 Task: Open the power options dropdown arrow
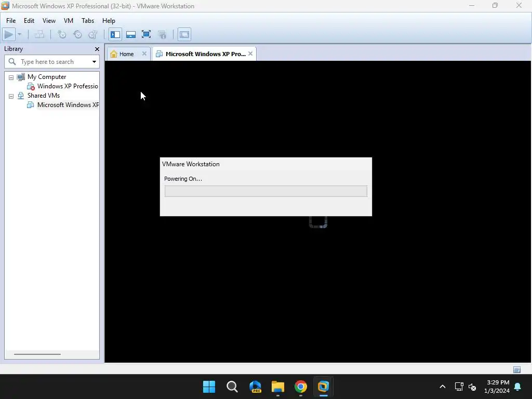(x=19, y=34)
